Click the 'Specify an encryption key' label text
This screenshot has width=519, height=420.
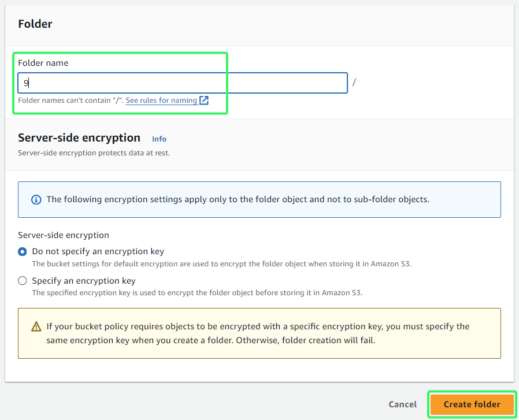point(84,281)
